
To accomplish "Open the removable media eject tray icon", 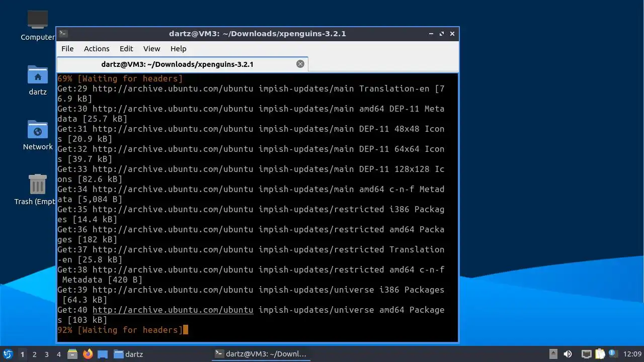I will pos(553,354).
